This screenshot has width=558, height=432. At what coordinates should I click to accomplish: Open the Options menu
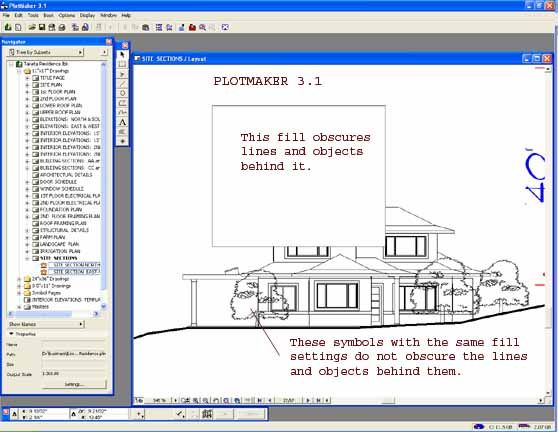67,15
